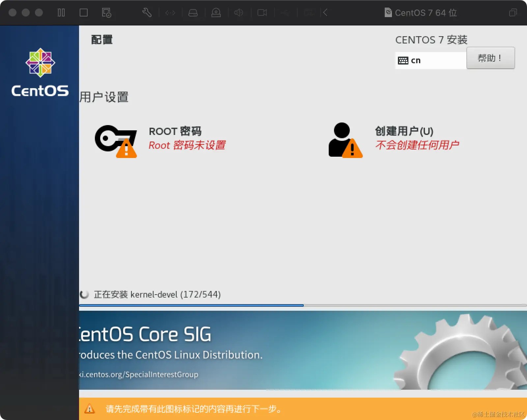Click the document icon beside CentOS 7 64 位
The width and height of the screenshot is (527, 420).
tap(388, 13)
